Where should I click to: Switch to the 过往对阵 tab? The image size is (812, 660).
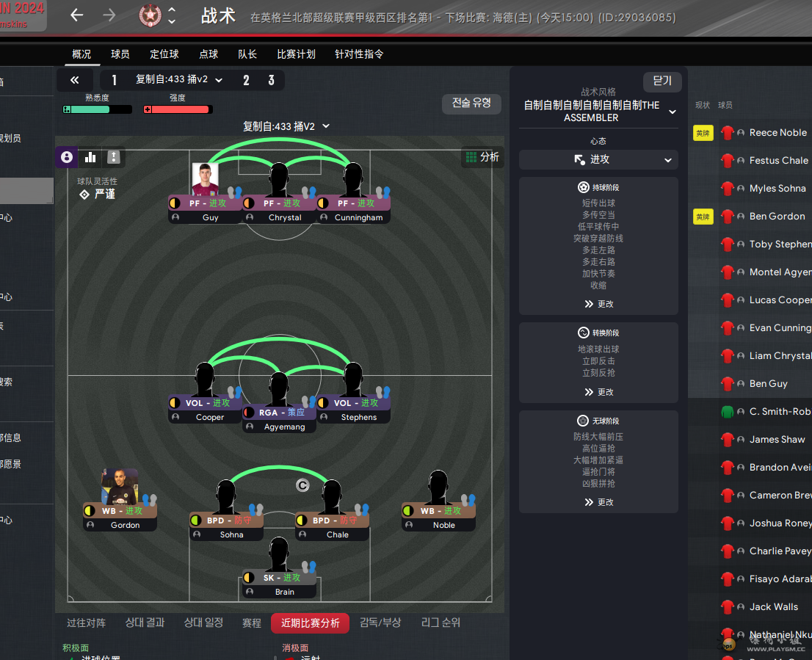pyautogui.click(x=86, y=623)
